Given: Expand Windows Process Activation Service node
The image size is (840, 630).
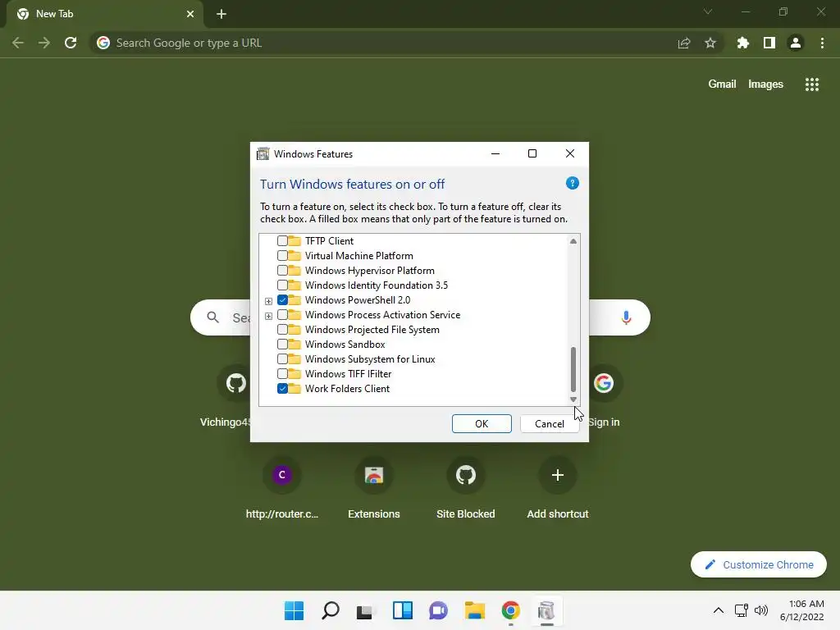Looking at the screenshot, I should pos(268,316).
